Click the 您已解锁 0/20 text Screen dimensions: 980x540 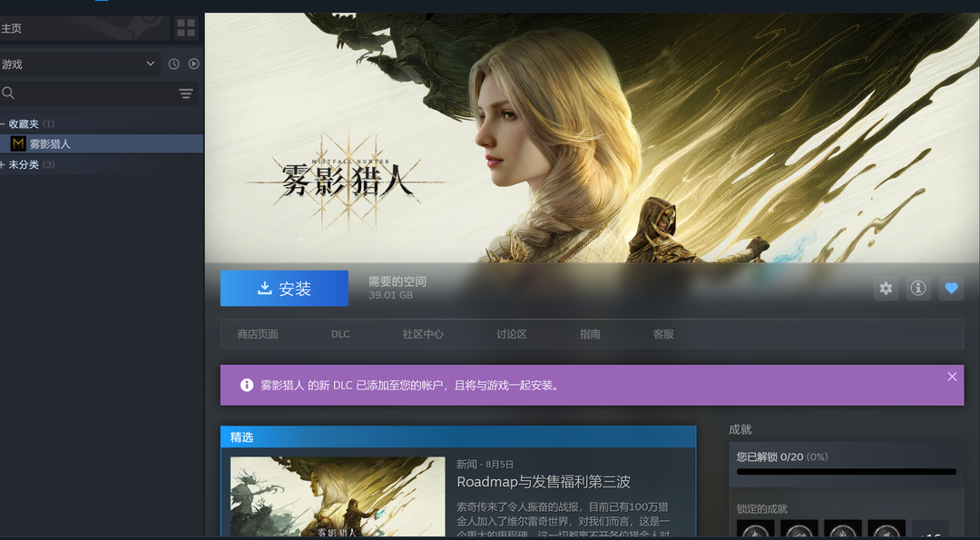point(769,457)
